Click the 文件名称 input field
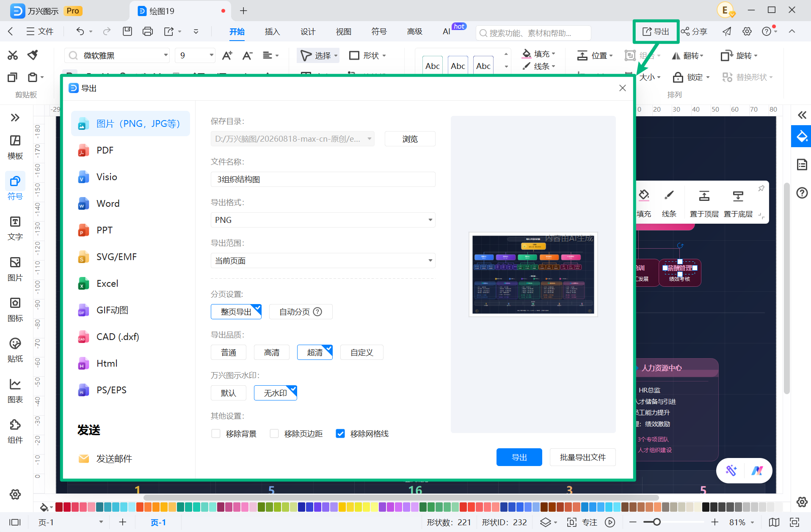This screenshot has width=811, height=532. tap(323, 179)
